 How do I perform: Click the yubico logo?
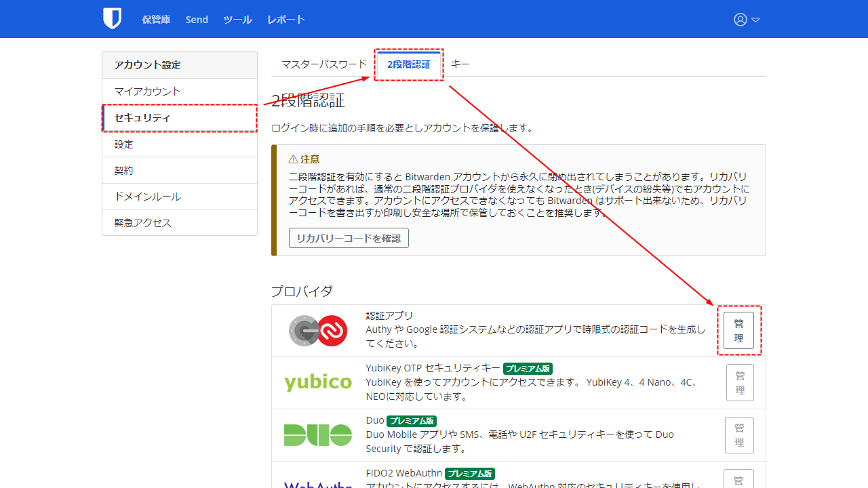click(318, 382)
